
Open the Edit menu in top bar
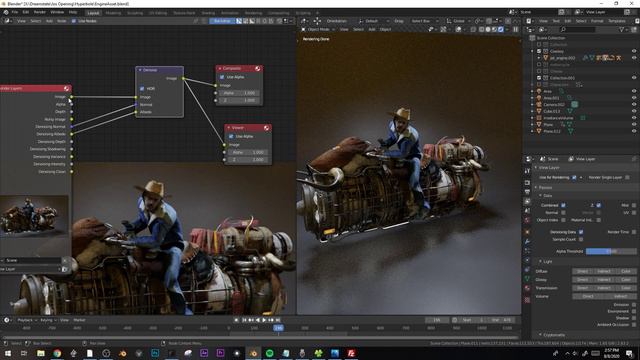coord(26,13)
